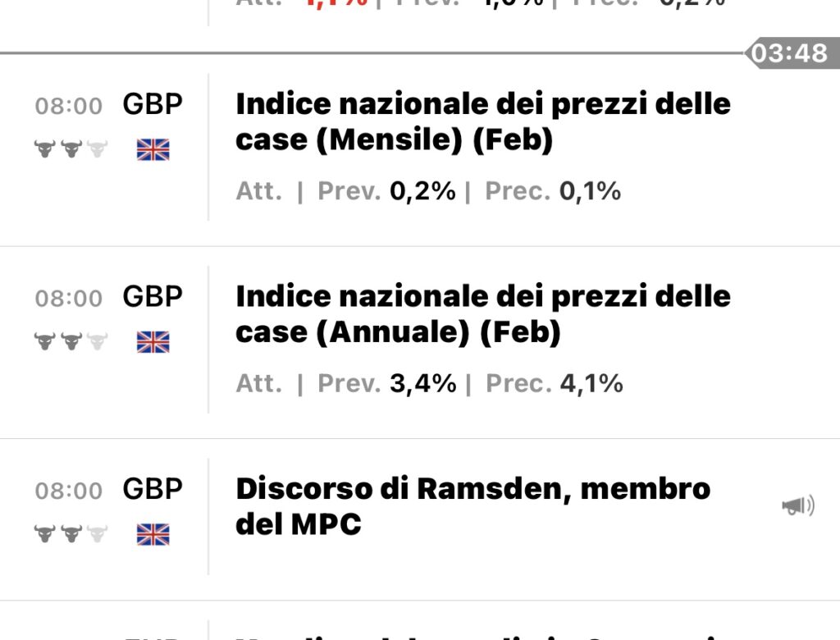This screenshot has height=640, width=840.
Task: Tap the megaphone speech icon for Ramsden
Action: 798,505
